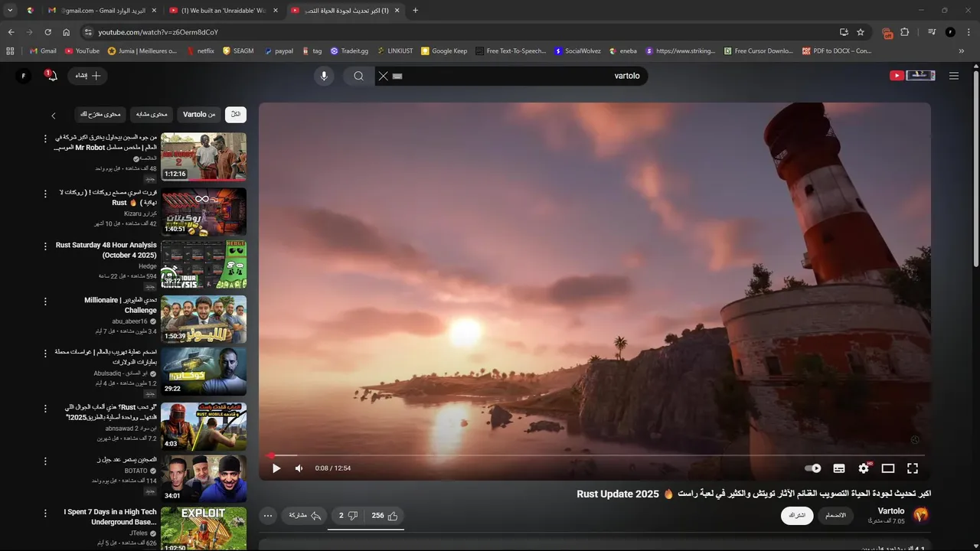Open the Tradeit.gg bookmark
980x551 pixels.
tap(349, 51)
